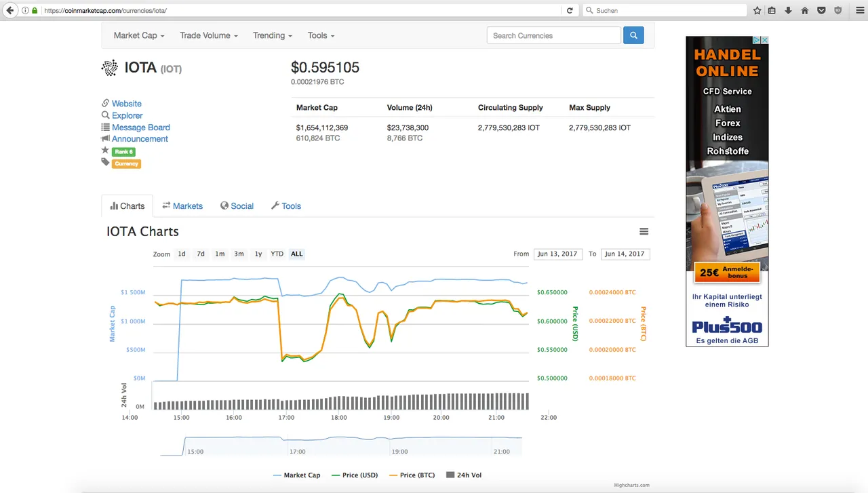868x493 pixels.
Task: Toggle 24h Vol series in legend
Action: coord(464,475)
